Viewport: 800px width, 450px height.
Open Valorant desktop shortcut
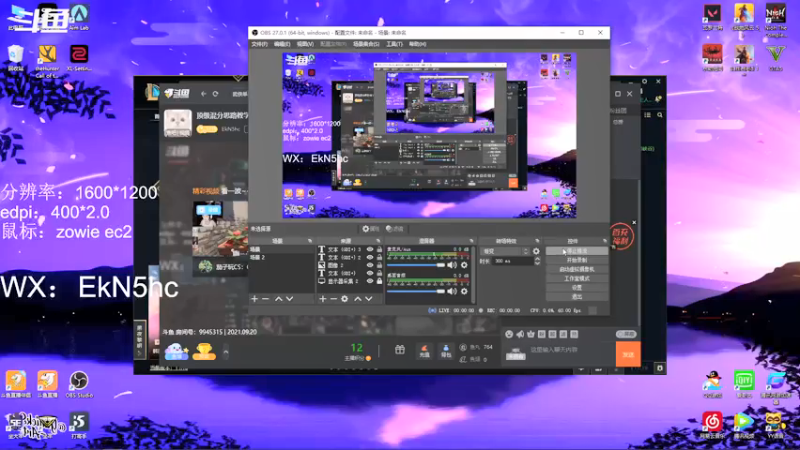pos(712,17)
